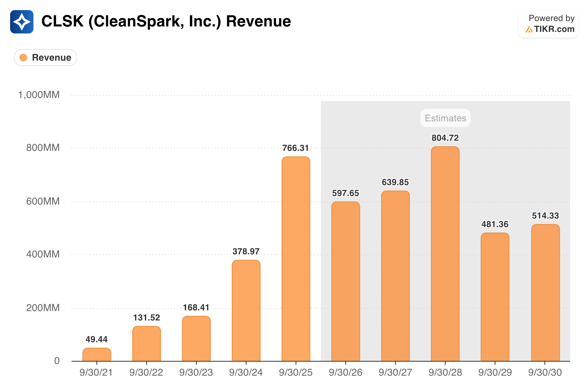Click the chart title CLSK Revenue

coord(166,21)
